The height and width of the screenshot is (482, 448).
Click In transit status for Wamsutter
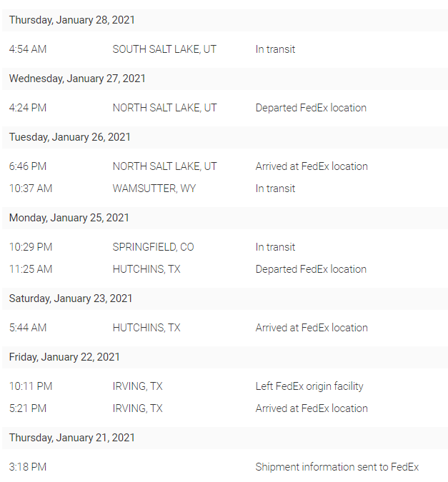(x=275, y=189)
